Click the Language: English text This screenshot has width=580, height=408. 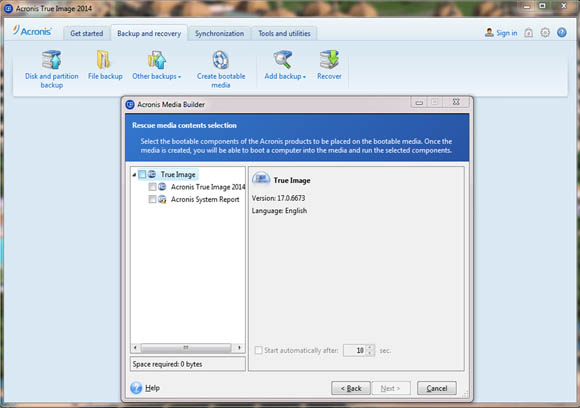279,210
